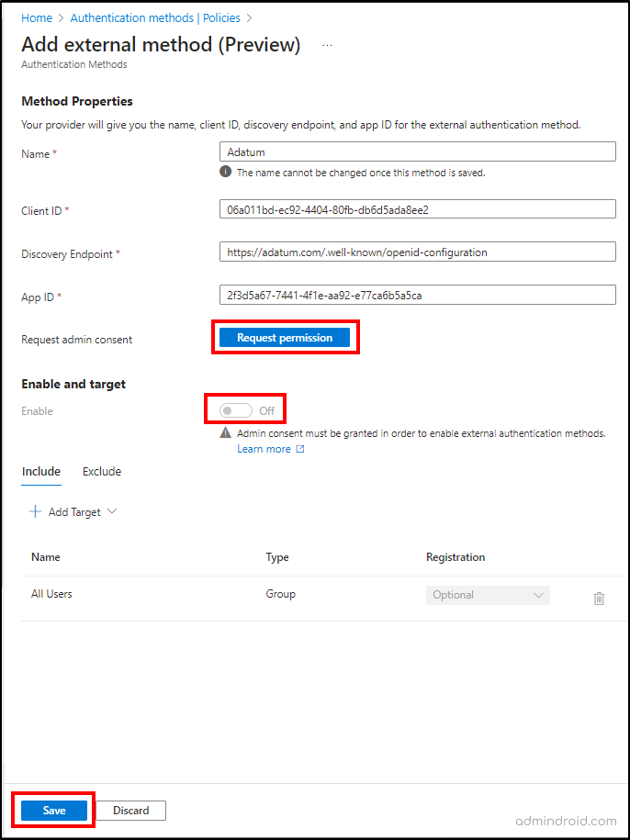Open the Registration dropdown set to Optional

click(488, 595)
